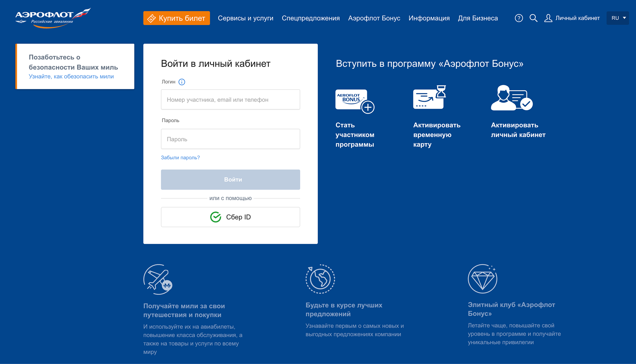
Task: Open the Для Бизнеса menu
Action: click(478, 18)
